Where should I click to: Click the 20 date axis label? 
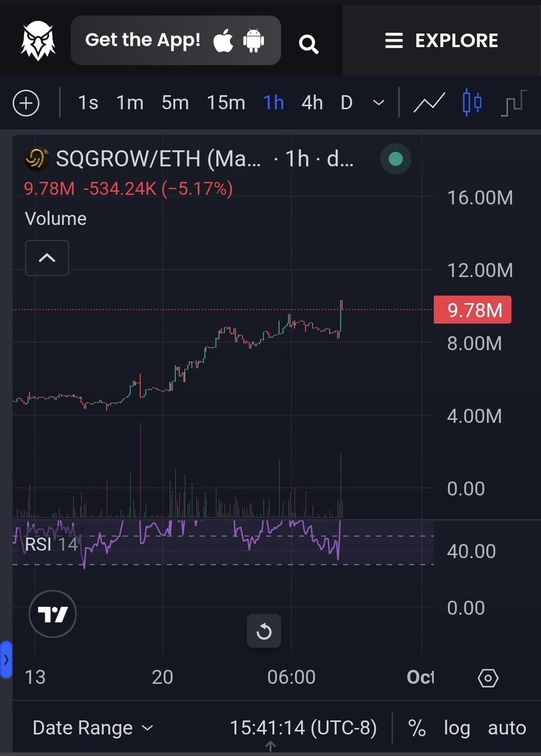[162, 677]
